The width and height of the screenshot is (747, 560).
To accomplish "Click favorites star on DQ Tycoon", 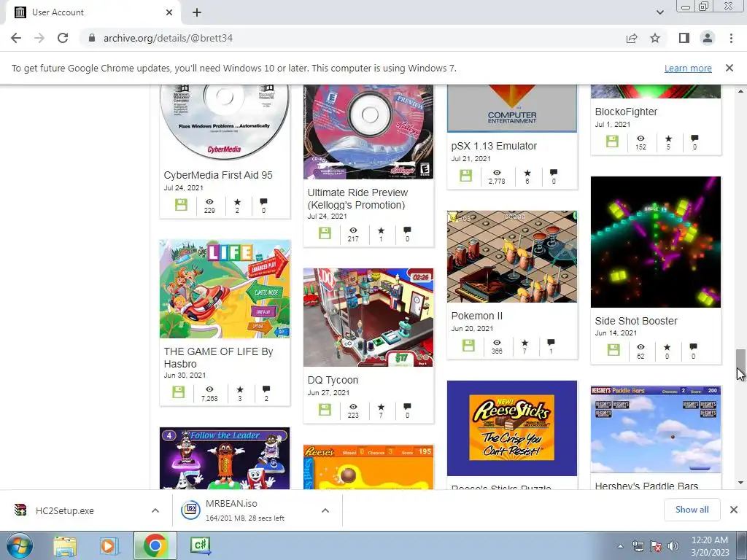I will 381,407.
